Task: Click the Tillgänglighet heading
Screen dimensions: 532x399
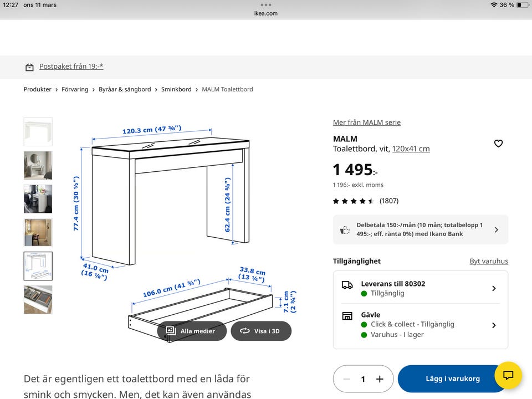Action: (x=356, y=261)
